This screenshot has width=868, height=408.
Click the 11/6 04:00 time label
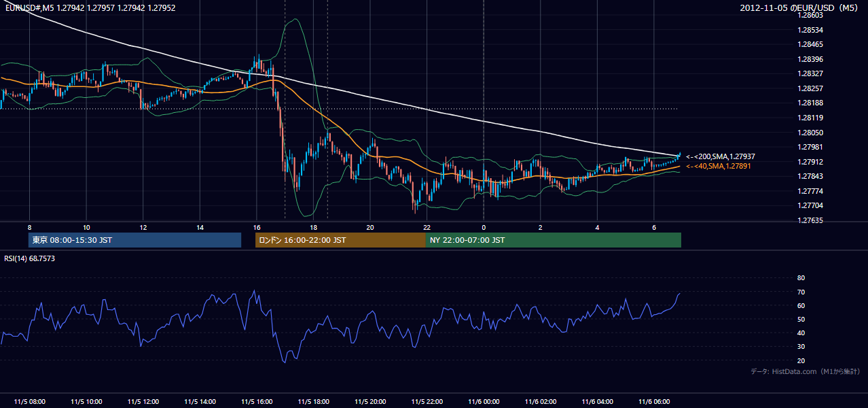point(597,402)
